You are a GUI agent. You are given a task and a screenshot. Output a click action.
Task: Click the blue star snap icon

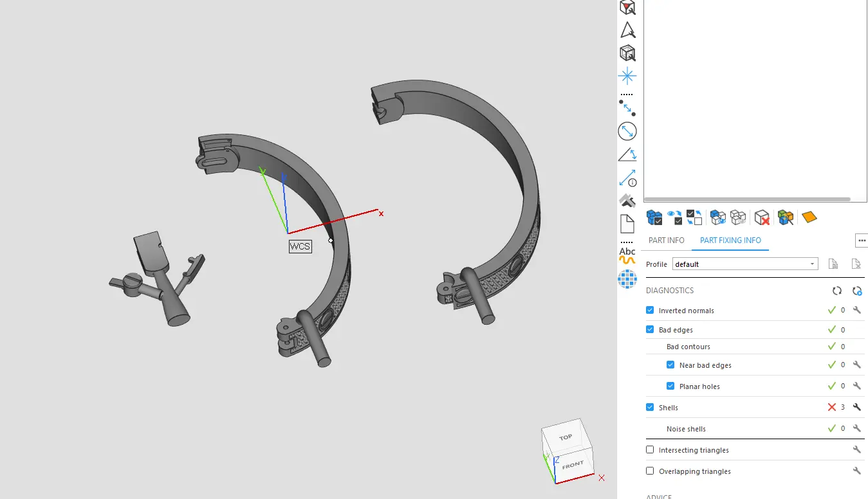pos(627,77)
